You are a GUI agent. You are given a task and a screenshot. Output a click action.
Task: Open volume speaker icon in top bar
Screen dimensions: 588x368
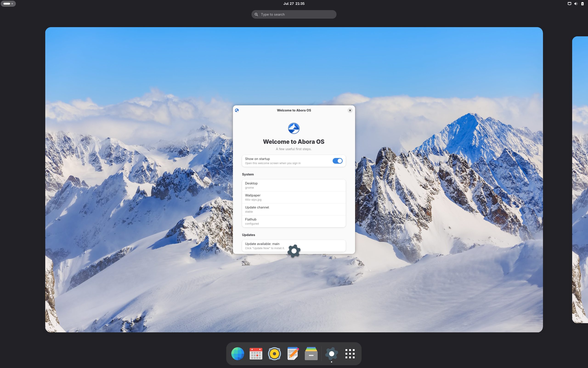576,4
